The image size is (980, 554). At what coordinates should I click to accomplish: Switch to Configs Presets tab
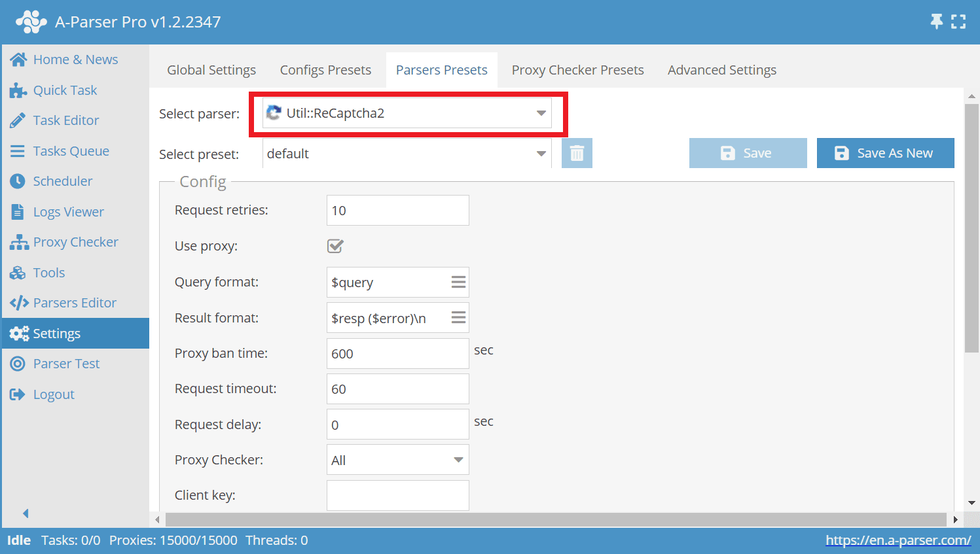coord(325,70)
